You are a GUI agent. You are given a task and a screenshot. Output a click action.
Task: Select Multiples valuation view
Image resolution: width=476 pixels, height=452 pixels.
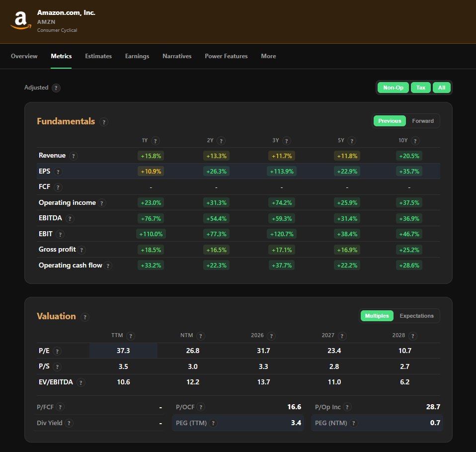[x=377, y=316]
